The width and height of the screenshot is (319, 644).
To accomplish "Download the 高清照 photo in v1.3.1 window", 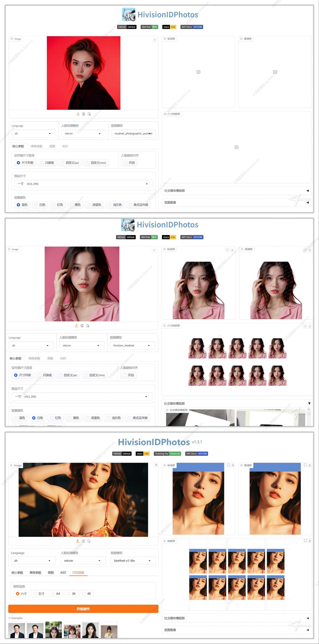I will click(x=310, y=465).
